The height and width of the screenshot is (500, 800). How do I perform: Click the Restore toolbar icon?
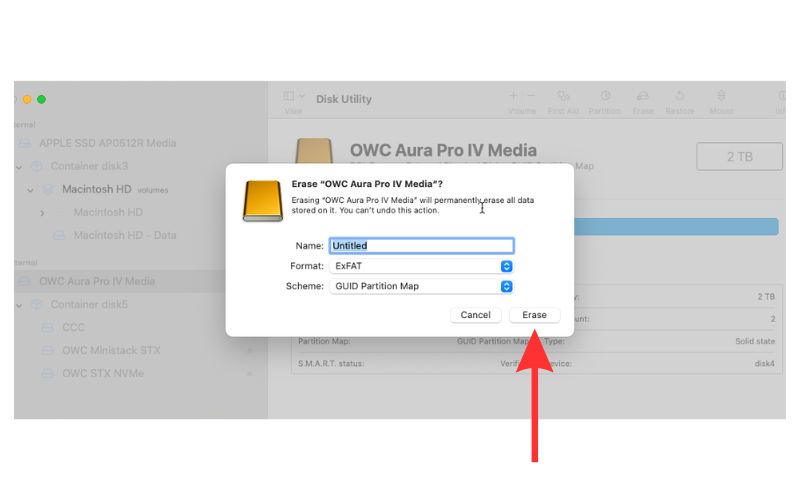tap(680, 97)
